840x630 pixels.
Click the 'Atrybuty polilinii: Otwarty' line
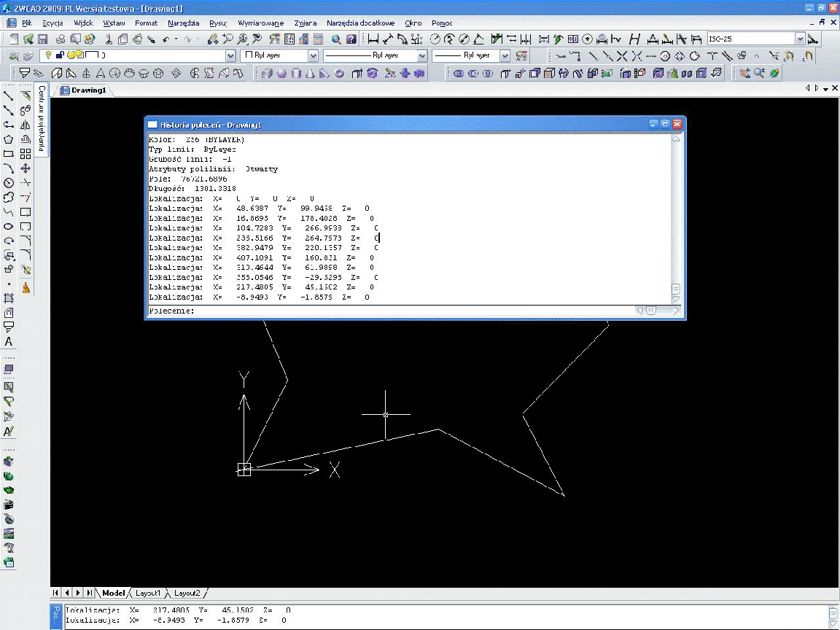click(213, 168)
